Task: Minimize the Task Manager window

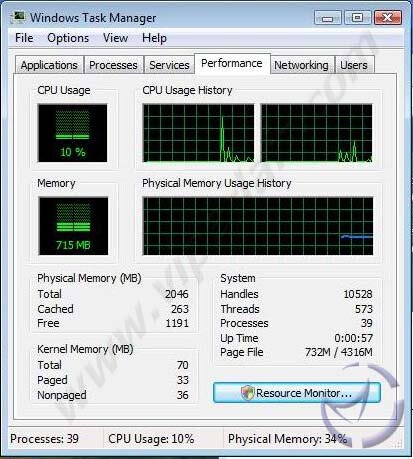Action: [x=327, y=18]
